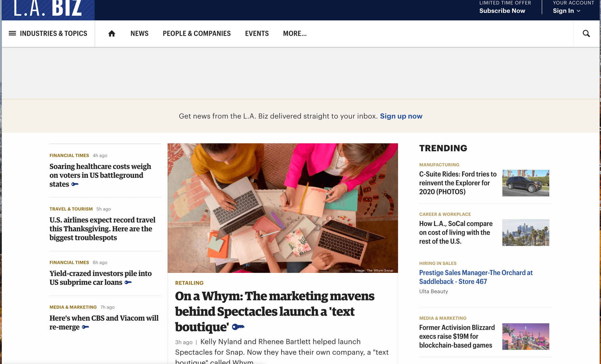Image resolution: width=601 pixels, height=364 pixels.
Task: Click the Sign up now newsletter link
Action: click(x=401, y=116)
